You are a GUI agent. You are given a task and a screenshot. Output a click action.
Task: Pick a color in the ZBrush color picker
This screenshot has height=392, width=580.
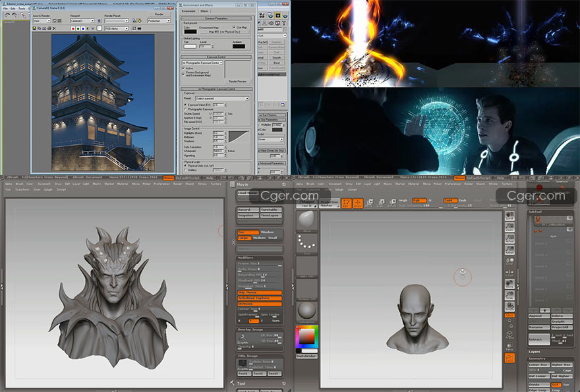[306, 337]
